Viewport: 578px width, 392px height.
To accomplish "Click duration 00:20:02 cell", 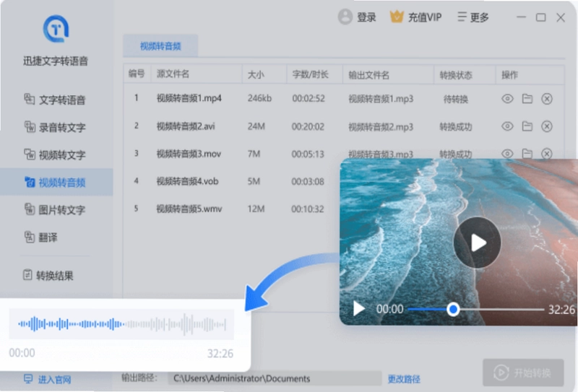I will (x=308, y=127).
